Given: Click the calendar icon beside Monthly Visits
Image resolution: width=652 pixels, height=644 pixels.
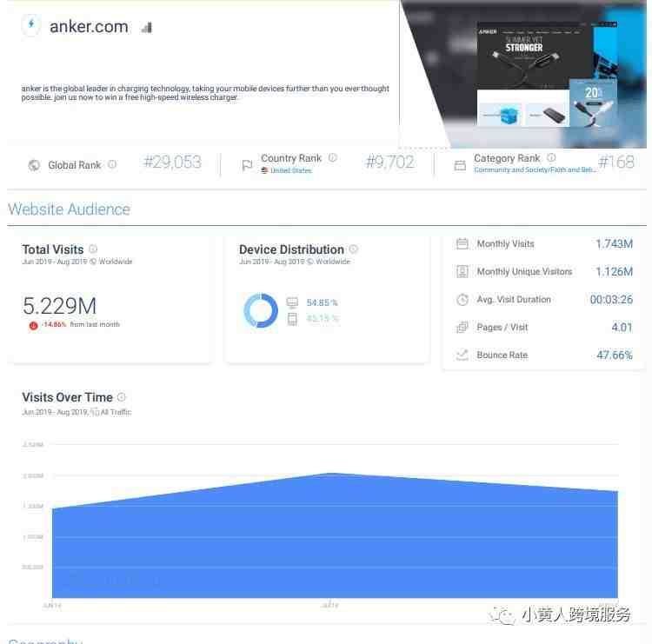Looking at the screenshot, I should pos(462,243).
